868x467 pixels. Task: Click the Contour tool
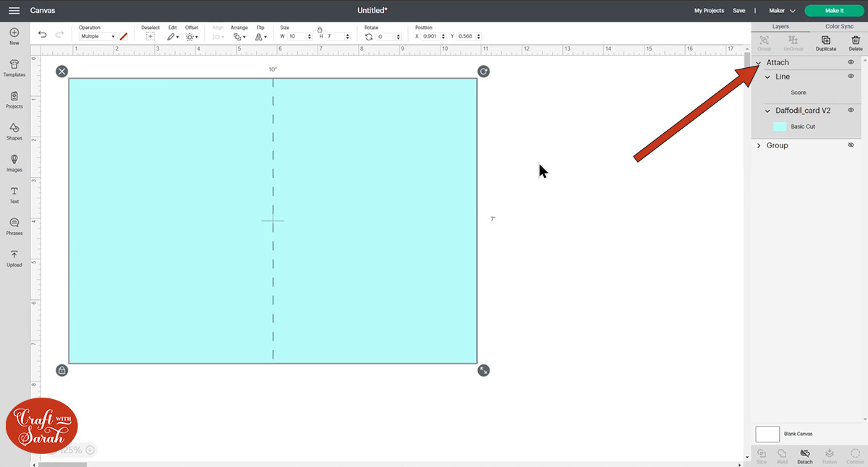coord(854,455)
